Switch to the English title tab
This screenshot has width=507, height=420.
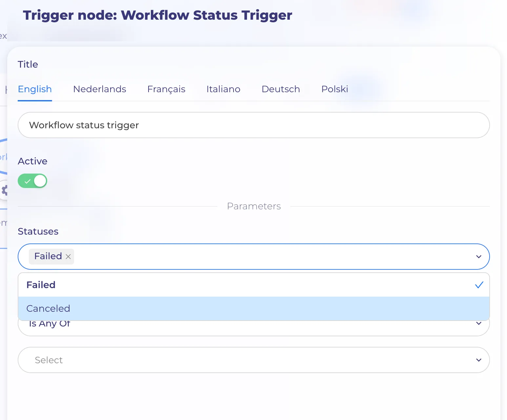point(35,89)
